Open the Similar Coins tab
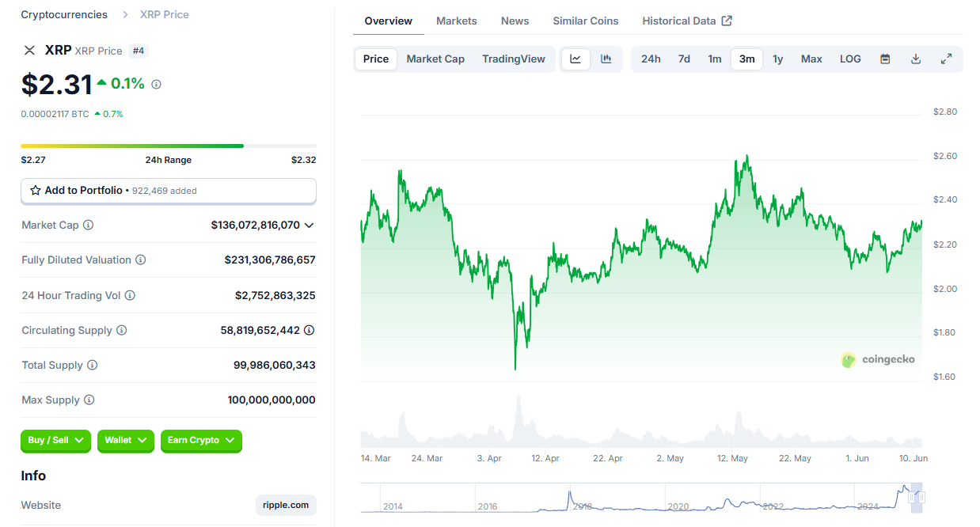This screenshot has width=980, height=527. 586,21
